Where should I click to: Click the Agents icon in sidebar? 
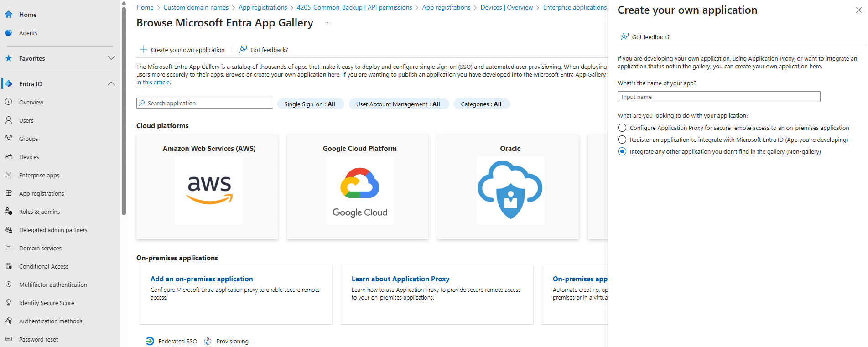pyautogui.click(x=9, y=33)
